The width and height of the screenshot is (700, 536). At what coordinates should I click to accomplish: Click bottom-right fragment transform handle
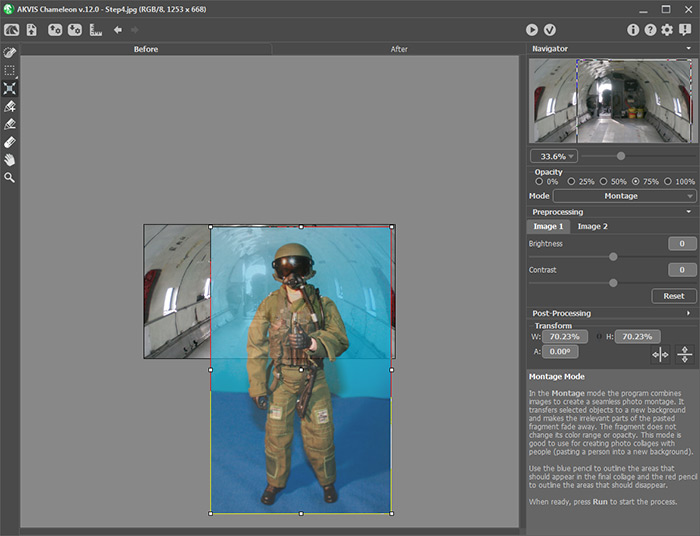392,513
